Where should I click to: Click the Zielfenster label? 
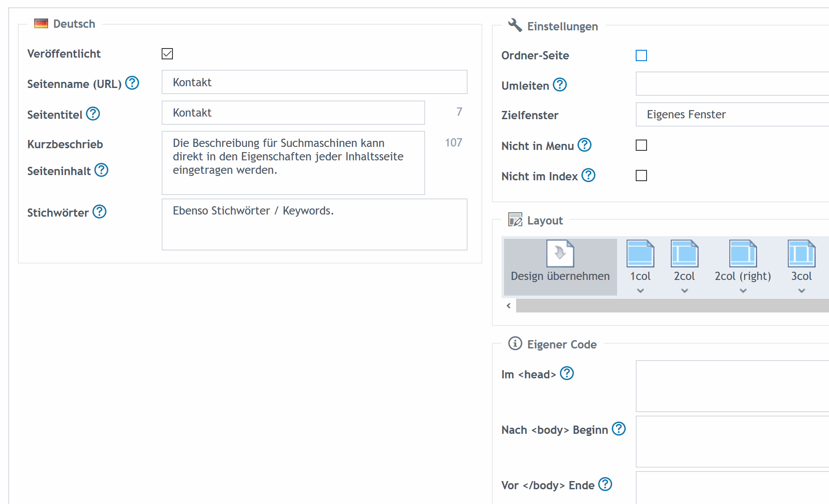(x=530, y=115)
